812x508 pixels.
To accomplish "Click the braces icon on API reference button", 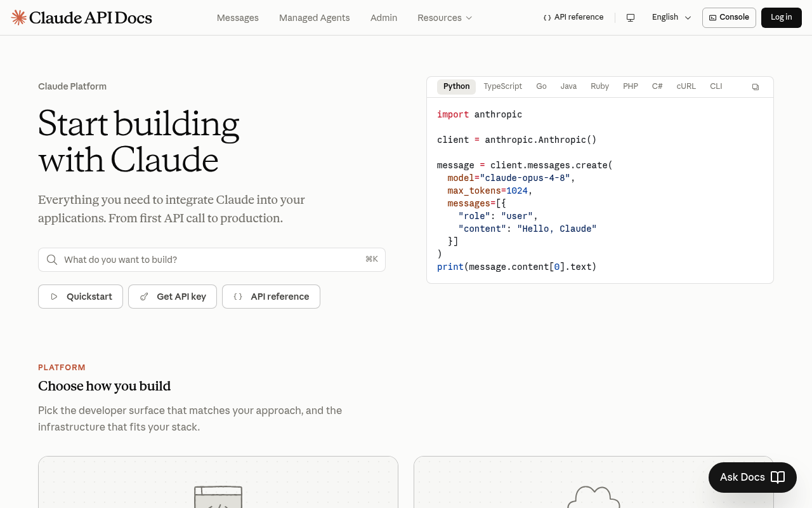I will coord(238,297).
